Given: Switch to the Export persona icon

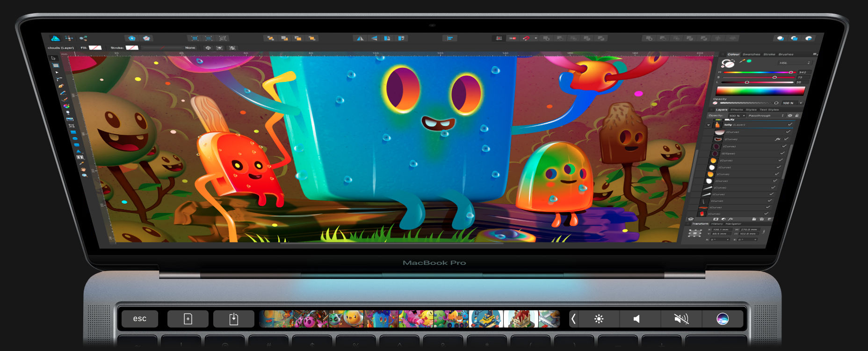Looking at the screenshot, I should [x=83, y=38].
